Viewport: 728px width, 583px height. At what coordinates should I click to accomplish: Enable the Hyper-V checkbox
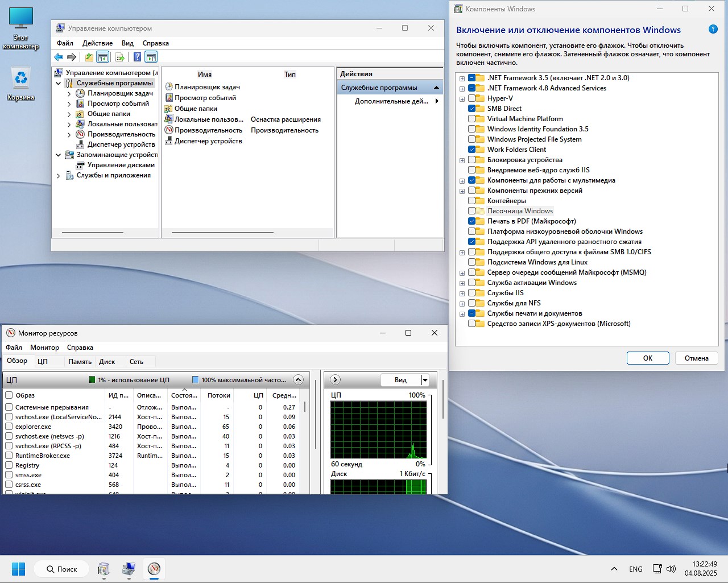[x=472, y=98]
